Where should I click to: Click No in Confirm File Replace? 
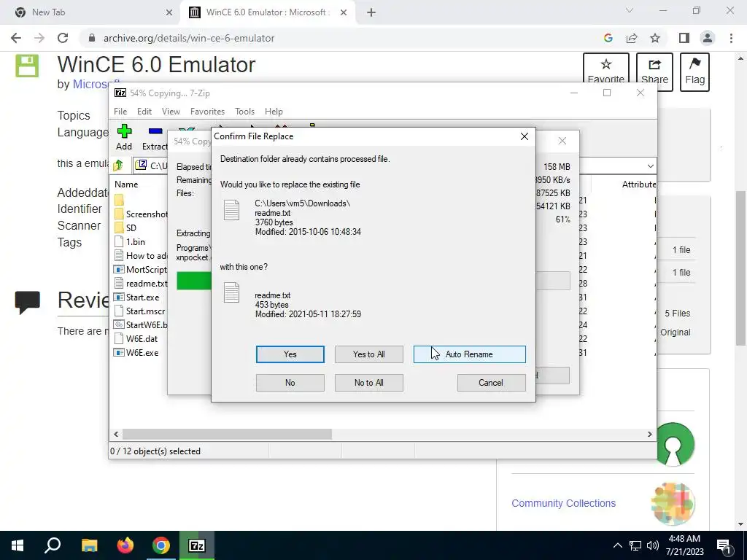(x=290, y=383)
